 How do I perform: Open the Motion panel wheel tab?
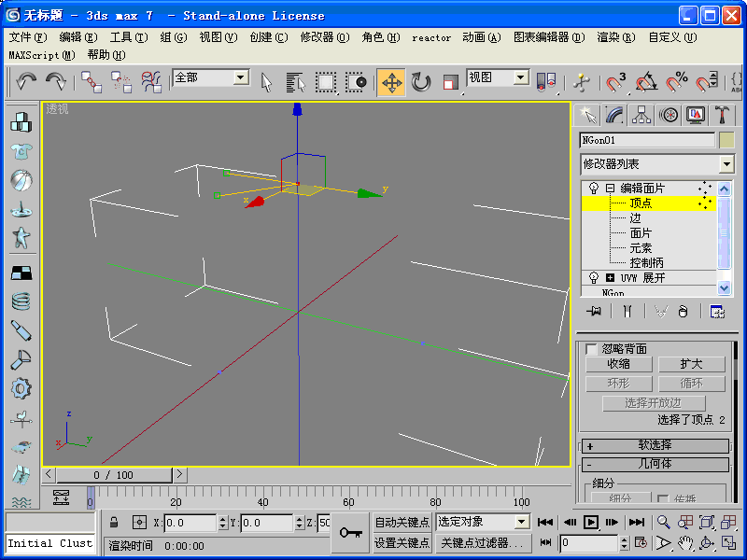click(x=668, y=115)
